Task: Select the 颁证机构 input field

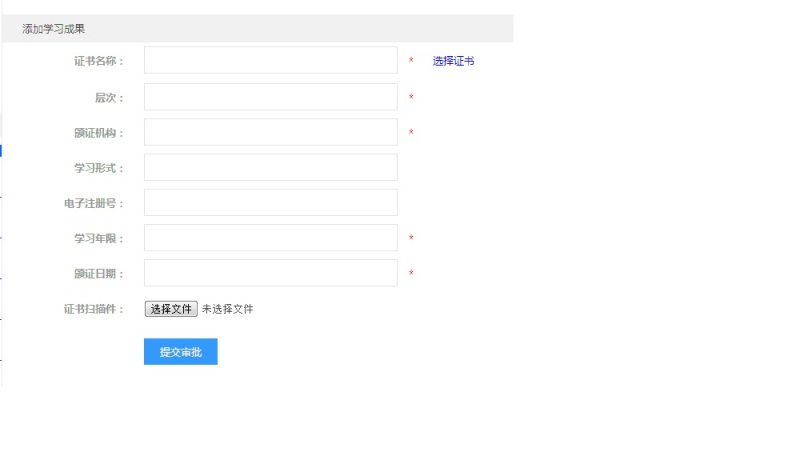Action: [x=270, y=132]
